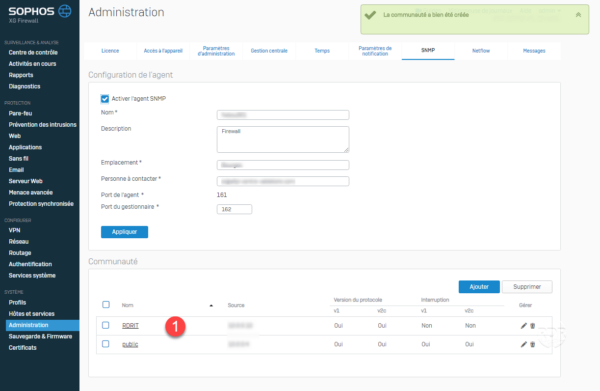
Task: Open Certificats in sidebar
Action: (23, 348)
